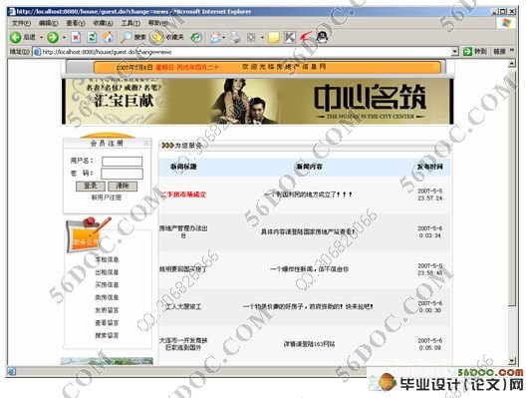This screenshot has width=532, height=398.
Task: Click into the 密码 input field
Action: click(x=122, y=174)
